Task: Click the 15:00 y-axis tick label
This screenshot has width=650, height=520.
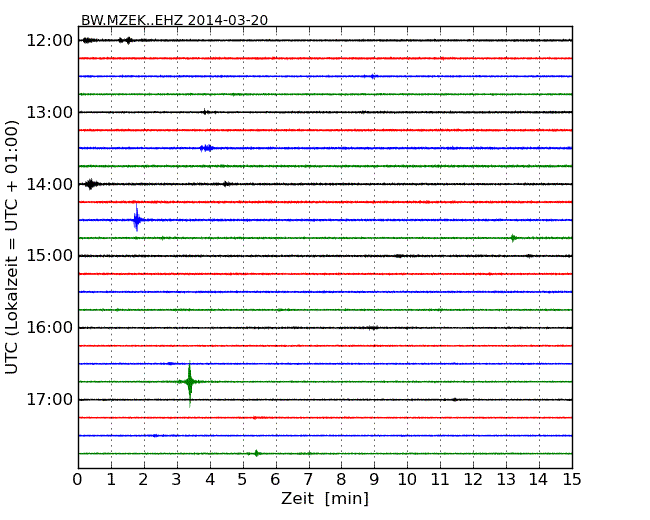Action: pyautogui.click(x=49, y=256)
